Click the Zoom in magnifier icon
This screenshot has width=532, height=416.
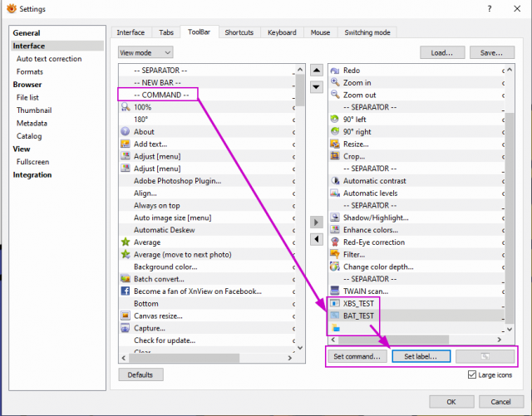(335, 82)
